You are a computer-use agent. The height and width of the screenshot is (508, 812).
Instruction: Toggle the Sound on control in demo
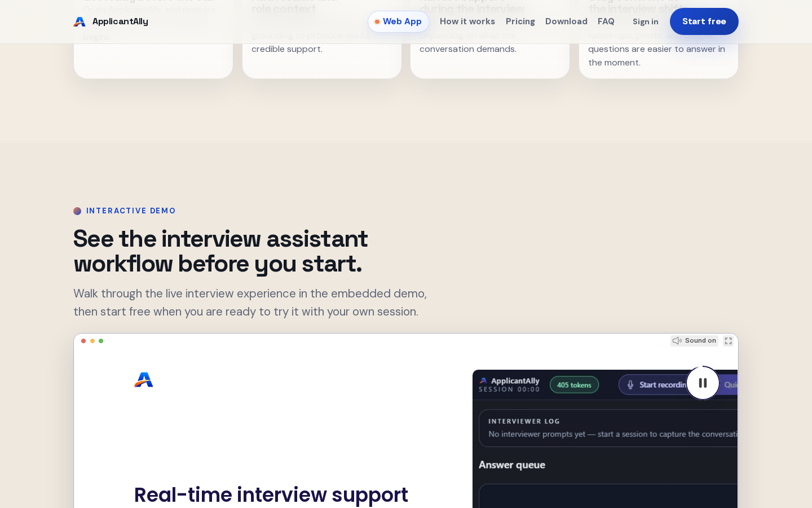tap(694, 341)
